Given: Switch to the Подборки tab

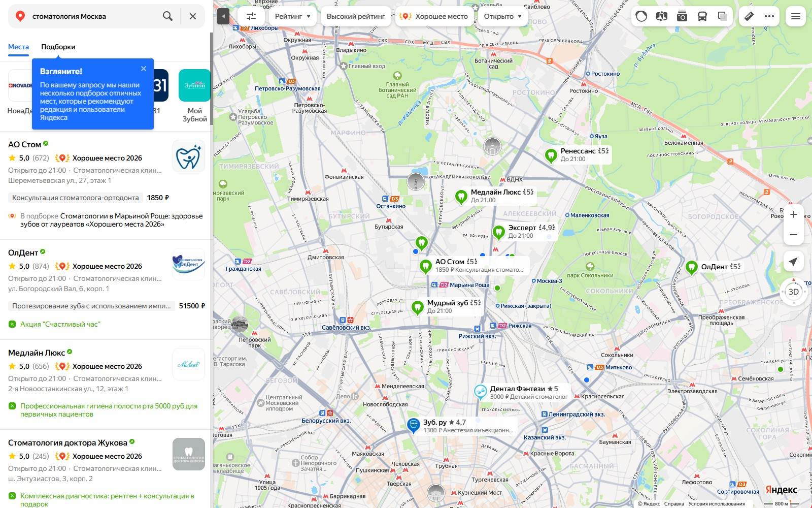Looking at the screenshot, I should [x=58, y=47].
